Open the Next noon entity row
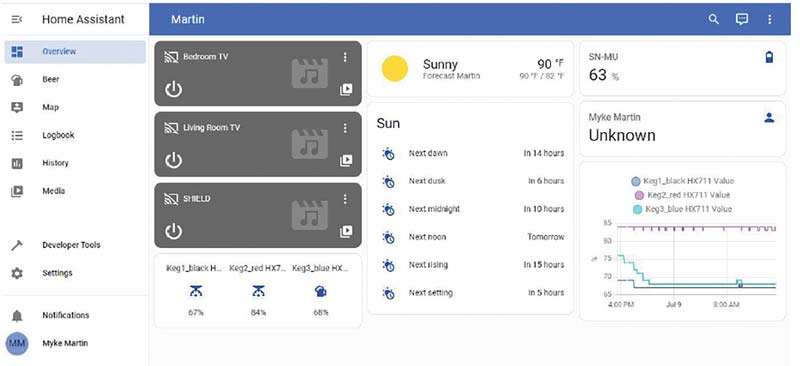The width and height of the screenshot is (800, 366). [470, 237]
